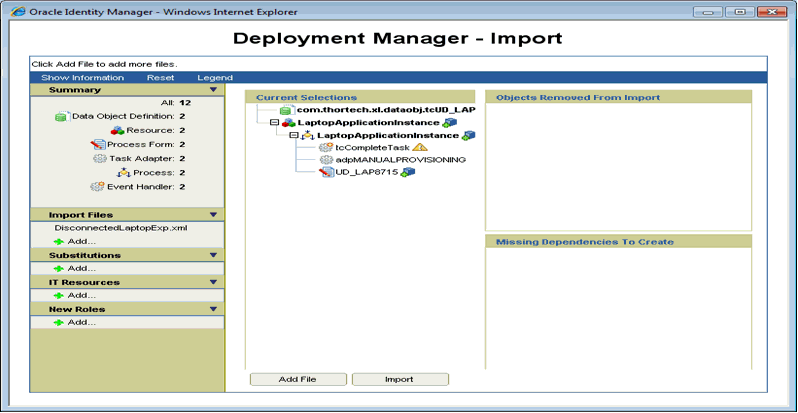
Task: Select the top-level LaptopApplicationInstance resource label
Action: pyautogui.click(x=368, y=123)
